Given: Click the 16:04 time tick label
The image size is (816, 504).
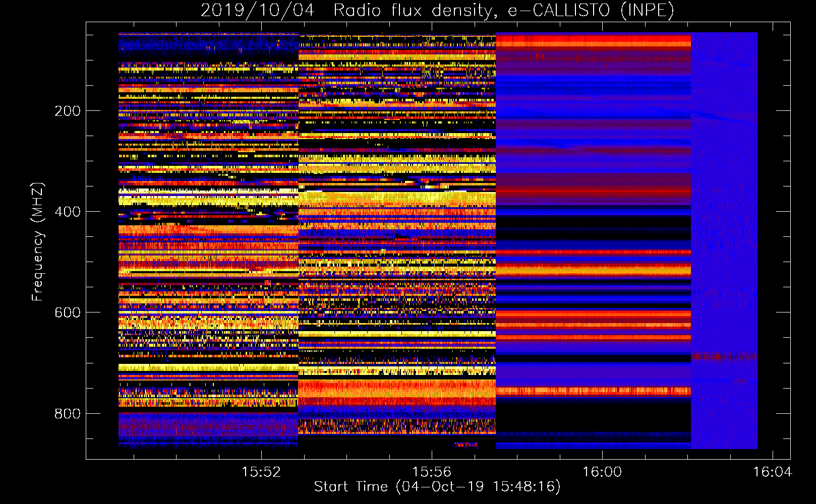Looking at the screenshot, I should click(x=773, y=472).
